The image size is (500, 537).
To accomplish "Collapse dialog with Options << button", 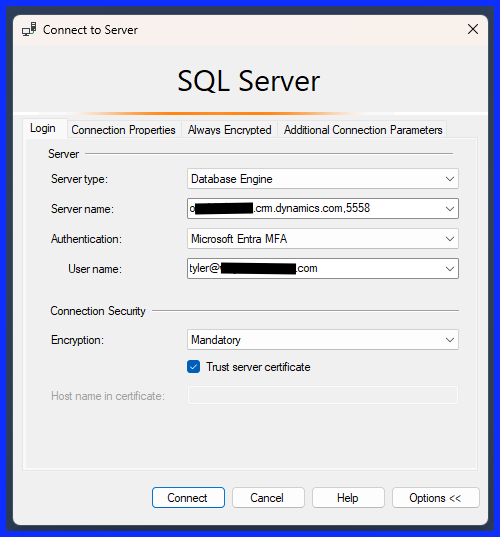I will pos(435,498).
